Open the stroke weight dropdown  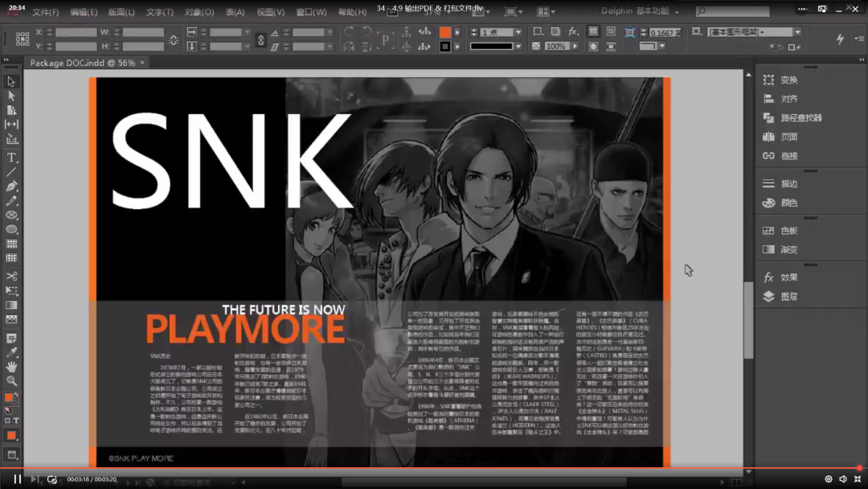coord(518,32)
